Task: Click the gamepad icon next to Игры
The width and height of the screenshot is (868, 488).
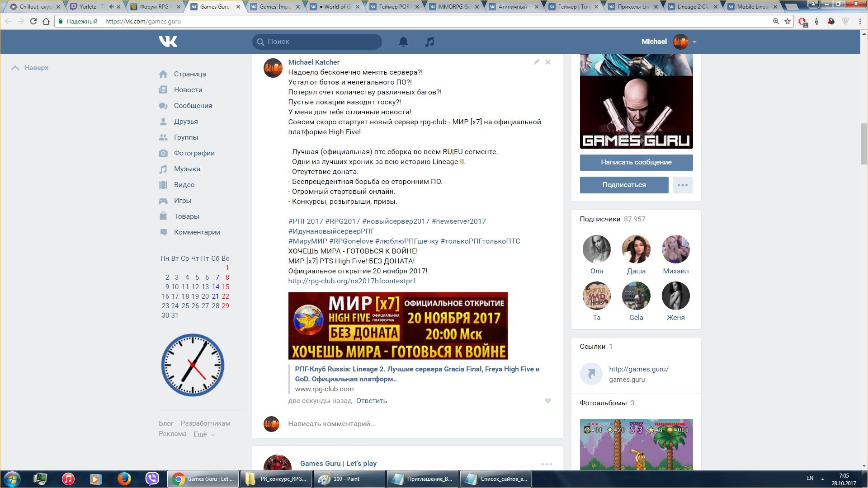Action: tap(163, 201)
